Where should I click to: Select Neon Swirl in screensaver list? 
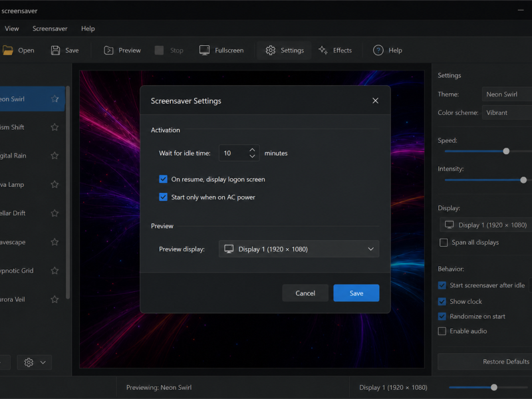pos(32,98)
